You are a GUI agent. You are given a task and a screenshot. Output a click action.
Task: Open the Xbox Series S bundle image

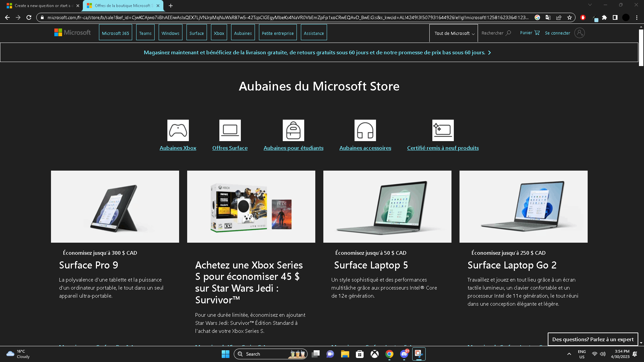coord(251,206)
